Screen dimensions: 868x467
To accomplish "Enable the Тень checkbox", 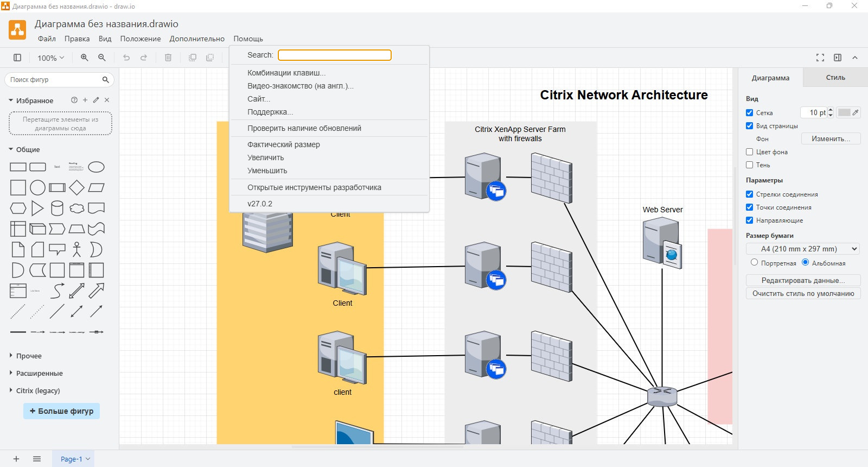I will click(749, 165).
